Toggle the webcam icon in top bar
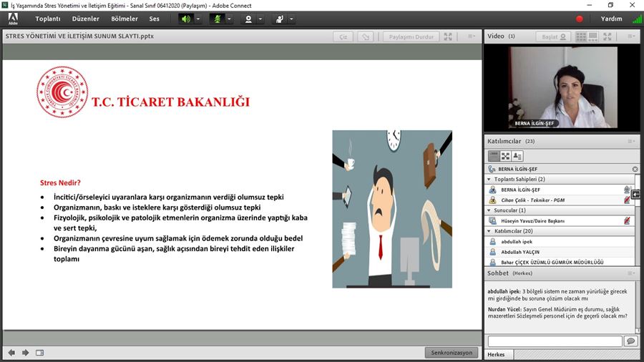 click(248, 19)
